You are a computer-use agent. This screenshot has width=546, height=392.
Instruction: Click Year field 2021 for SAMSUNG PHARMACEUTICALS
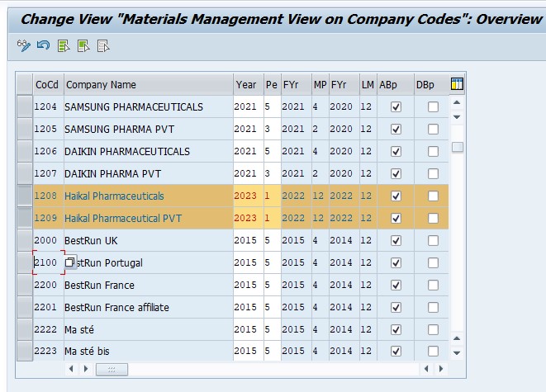click(x=249, y=106)
